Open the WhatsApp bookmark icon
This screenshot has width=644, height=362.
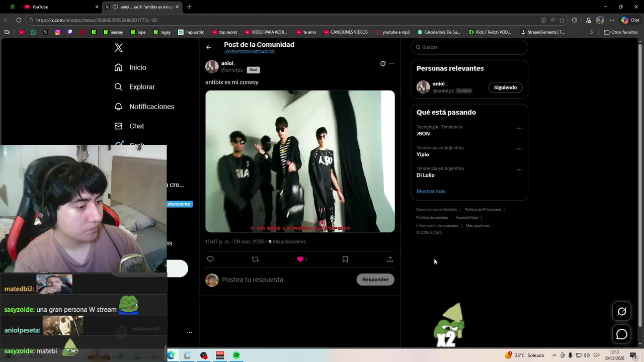[x=33, y=32]
